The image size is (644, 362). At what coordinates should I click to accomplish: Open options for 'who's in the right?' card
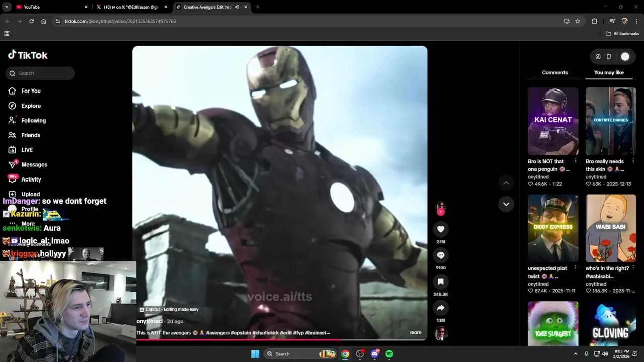pyautogui.click(x=633, y=268)
